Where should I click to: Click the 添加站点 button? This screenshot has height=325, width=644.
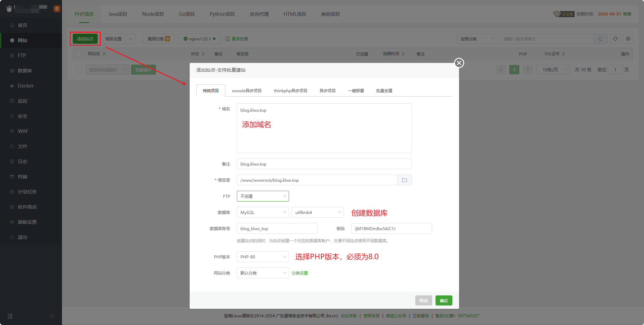[x=85, y=39]
